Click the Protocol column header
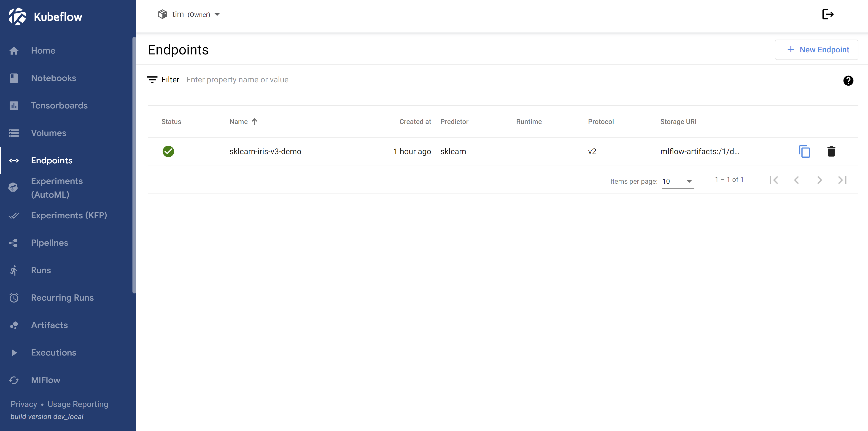The image size is (868, 431). tap(601, 122)
